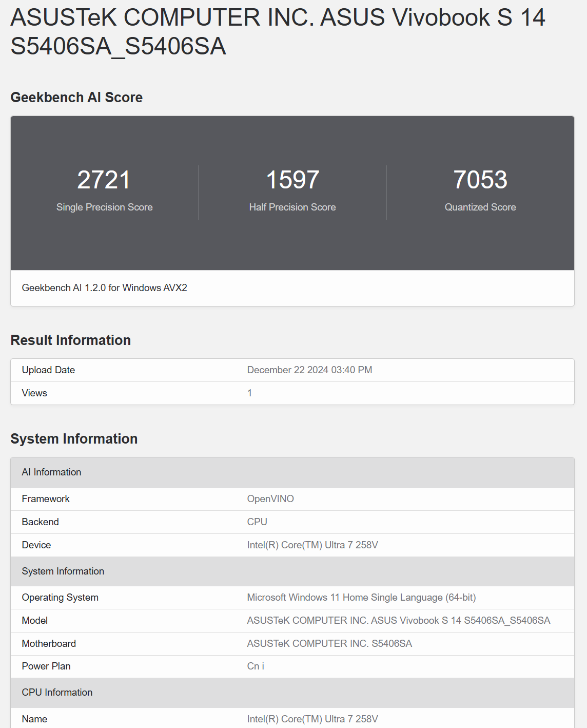Click the Model row label
The height and width of the screenshot is (728, 587).
coord(35,621)
